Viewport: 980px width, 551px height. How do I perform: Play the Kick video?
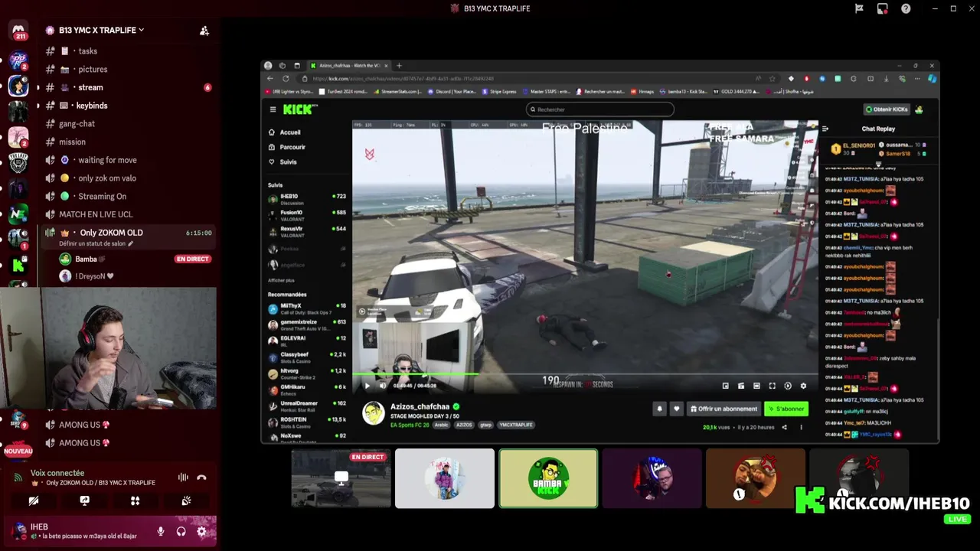pyautogui.click(x=367, y=386)
